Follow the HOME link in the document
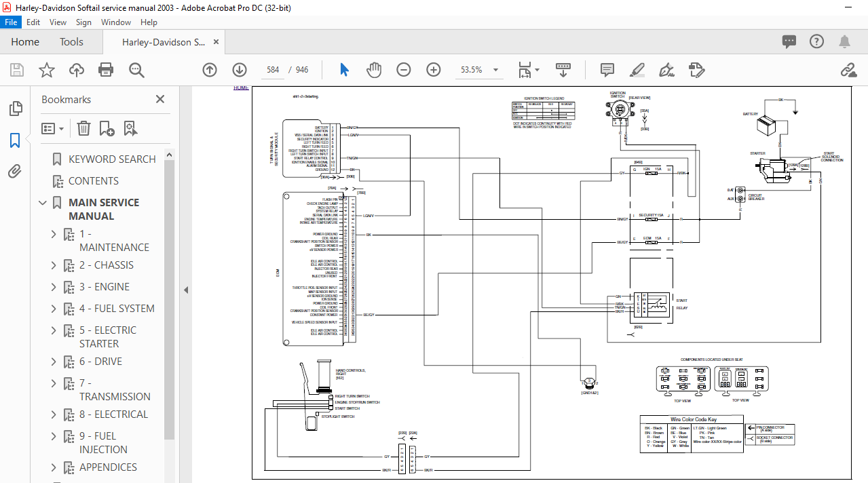Image resolution: width=868 pixels, height=483 pixels. 241,88
